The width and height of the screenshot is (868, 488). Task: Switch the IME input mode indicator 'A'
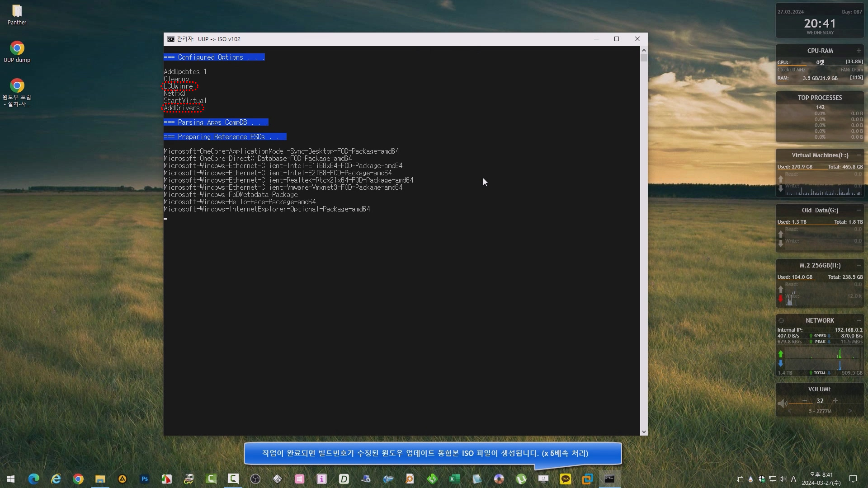pos(793,479)
